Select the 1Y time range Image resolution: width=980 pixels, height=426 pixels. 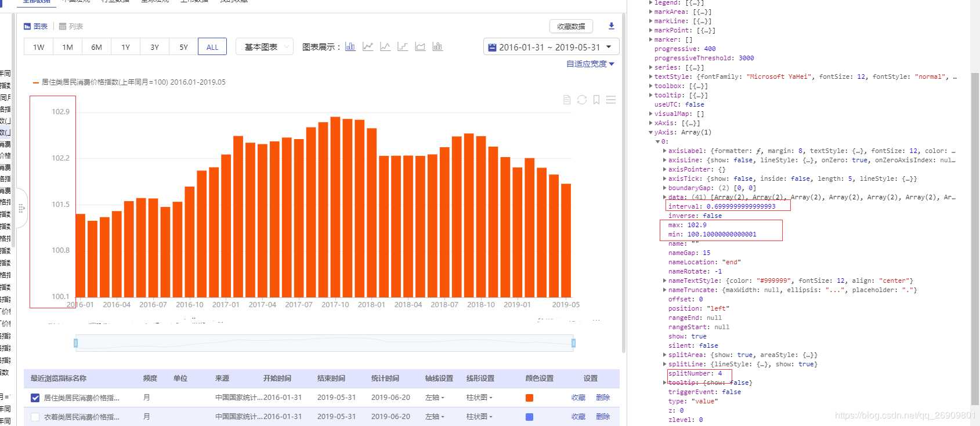125,47
